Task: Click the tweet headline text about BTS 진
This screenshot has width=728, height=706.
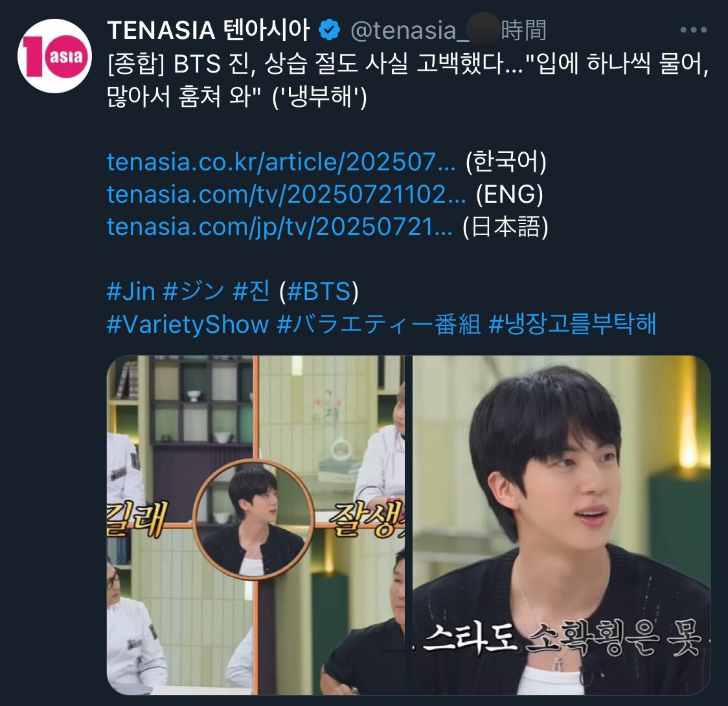Action: click(407, 80)
